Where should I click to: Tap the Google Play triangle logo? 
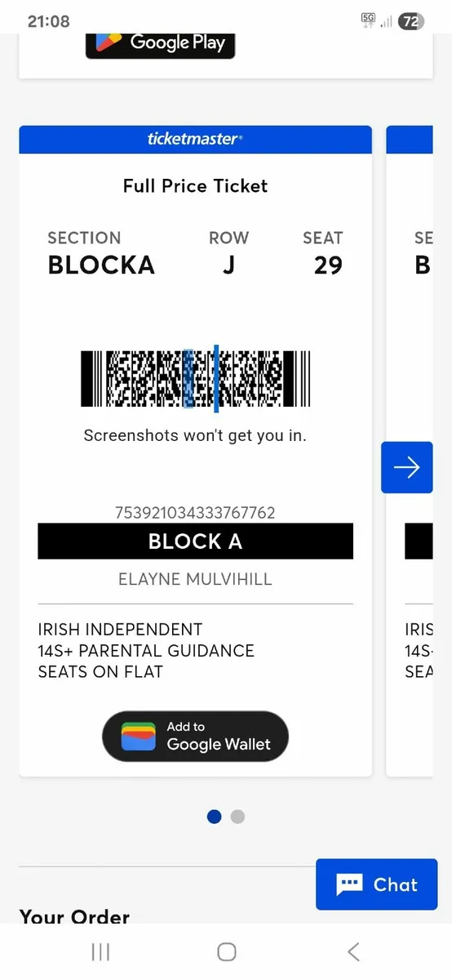point(109,41)
